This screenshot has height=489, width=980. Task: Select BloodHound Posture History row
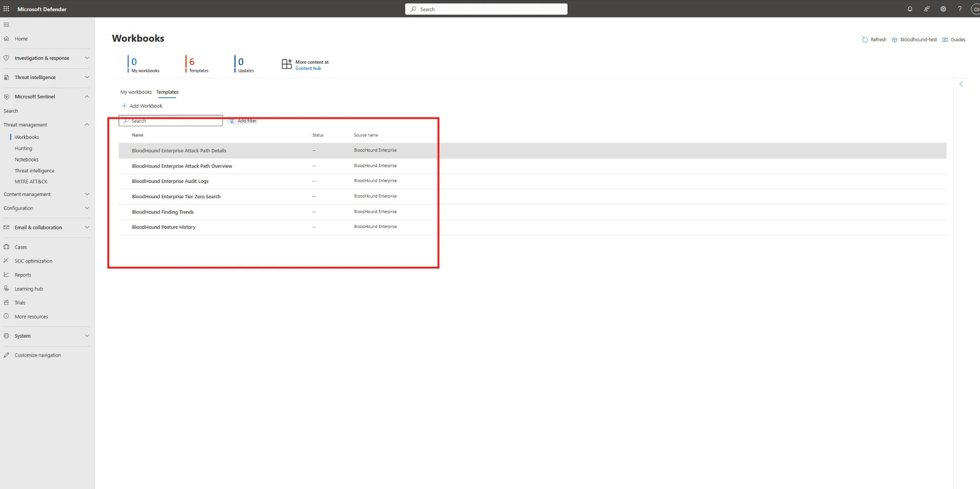pos(532,227)
